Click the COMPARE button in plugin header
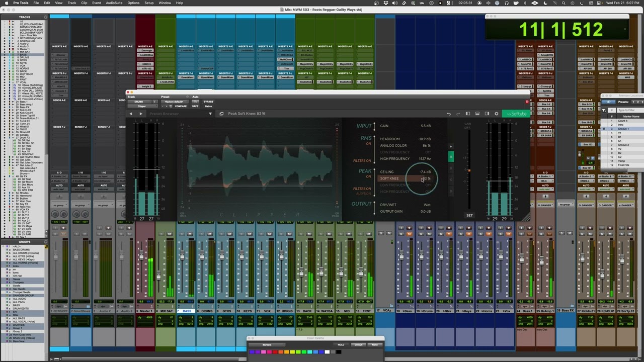Image resolution: width=644 pixels, height=362 pixels. pyautogui.click(x=181, y=106)
